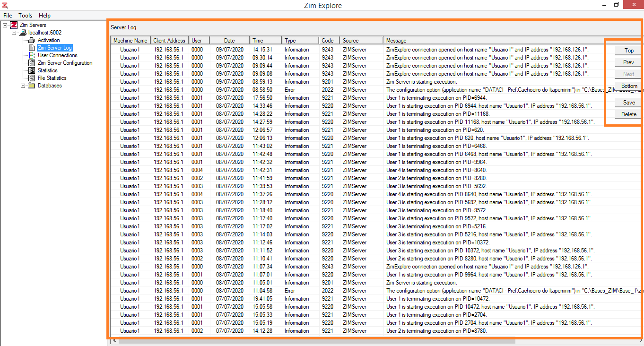The height and width of the screenshot is (346, 644).
Task: Select the Statistics tree item
Action: click(48, 70)
